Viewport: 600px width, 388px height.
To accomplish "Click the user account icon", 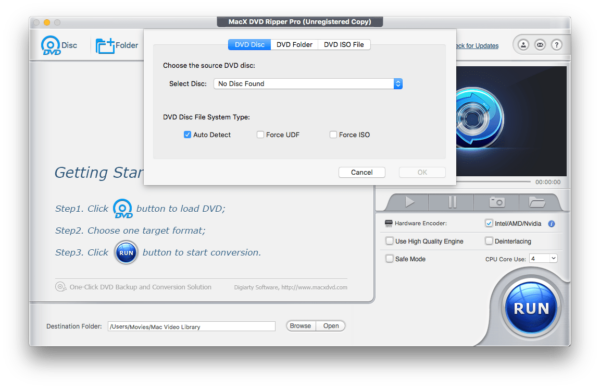I will 523,45.
